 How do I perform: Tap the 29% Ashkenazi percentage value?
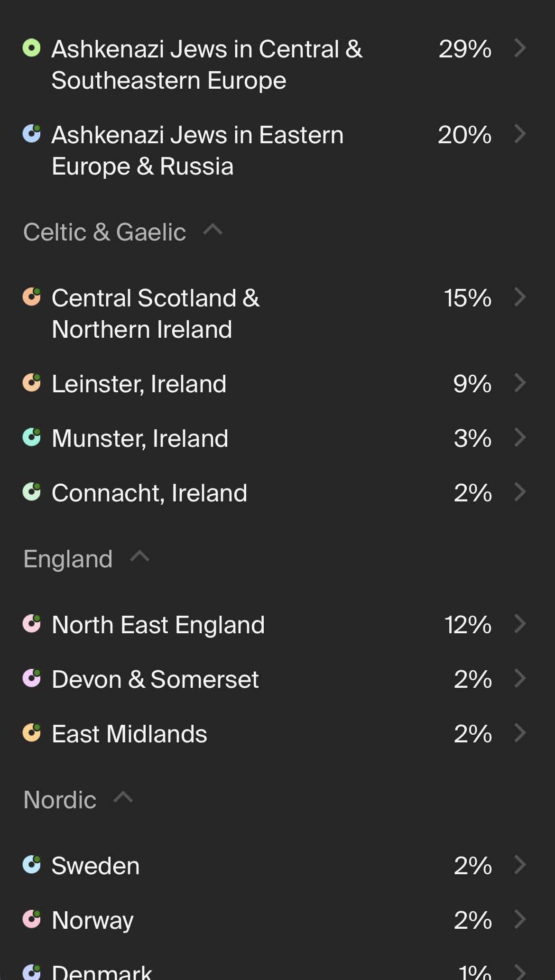click(465, 49)
